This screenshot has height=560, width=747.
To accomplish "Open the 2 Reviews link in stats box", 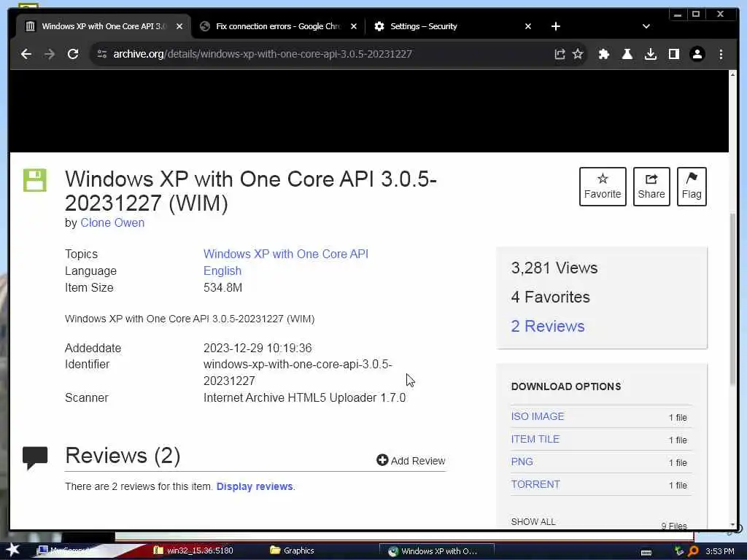I will pyautogui.click(x=548, y=326).
